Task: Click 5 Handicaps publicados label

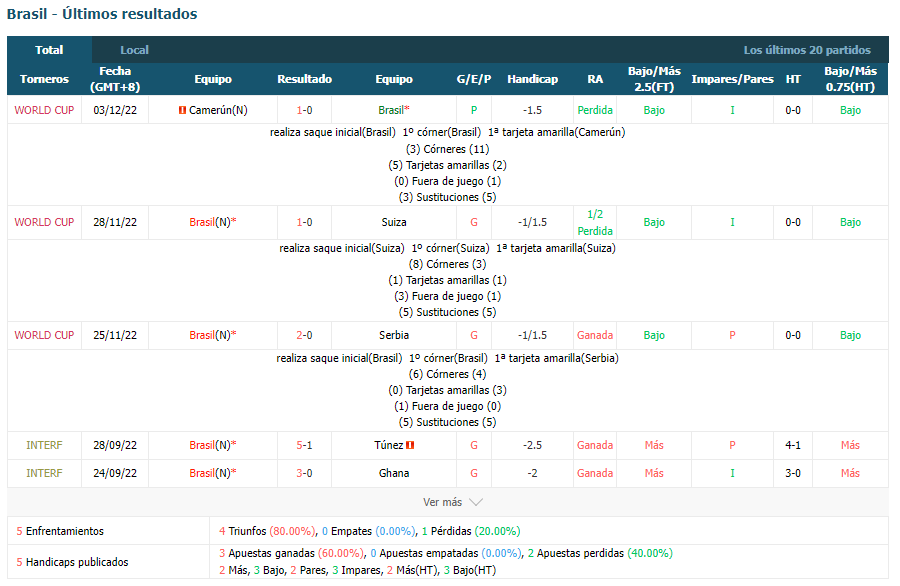Action: 72,562
